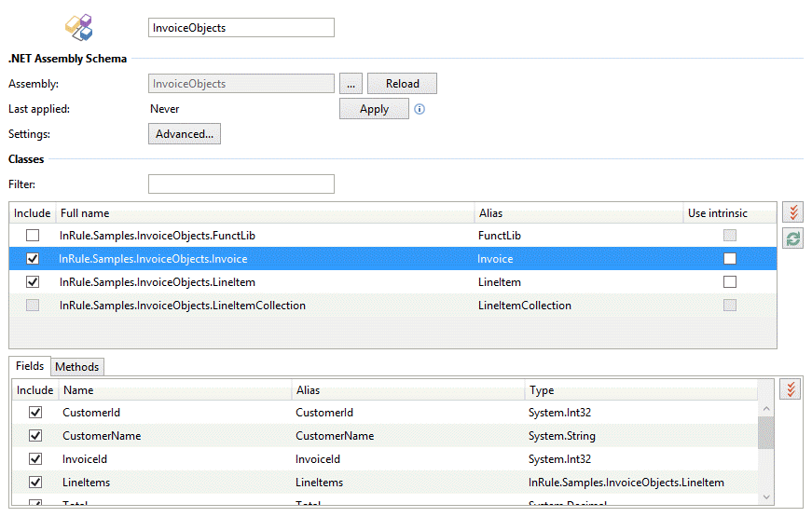
Task: Select the Fields tab
Action: tap(30, 367)
